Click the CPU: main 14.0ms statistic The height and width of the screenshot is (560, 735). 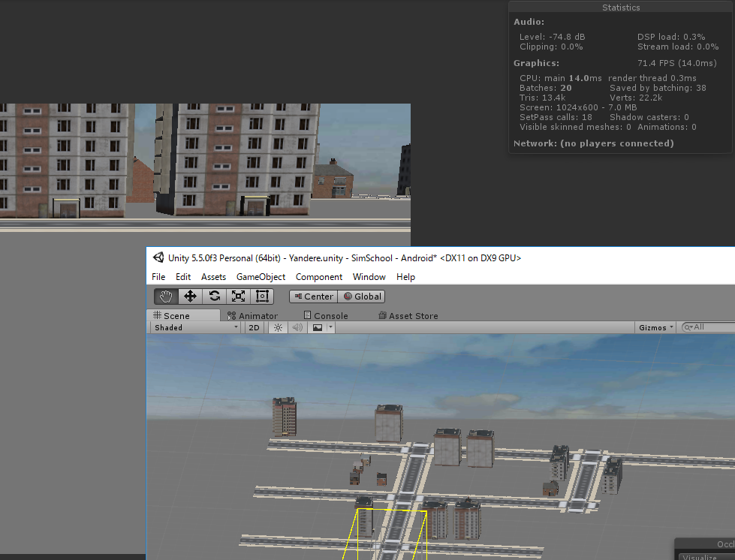560,78
